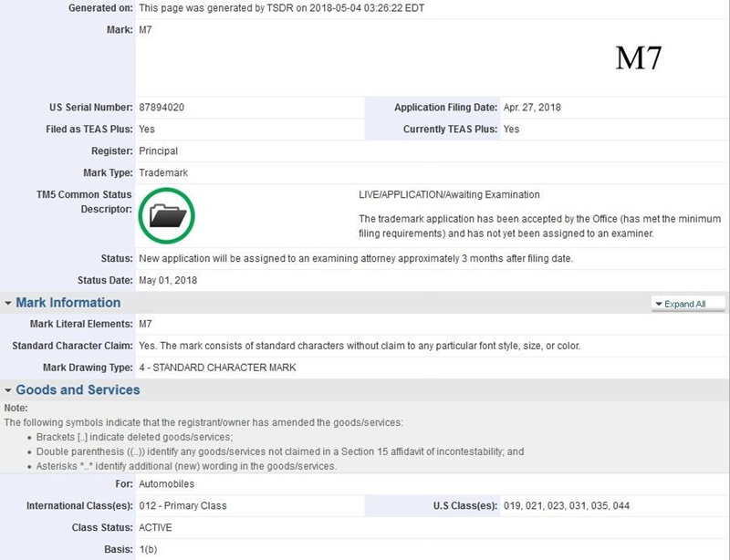Collapse the Mark Information section
730x560 pixels.
point(8,303)
